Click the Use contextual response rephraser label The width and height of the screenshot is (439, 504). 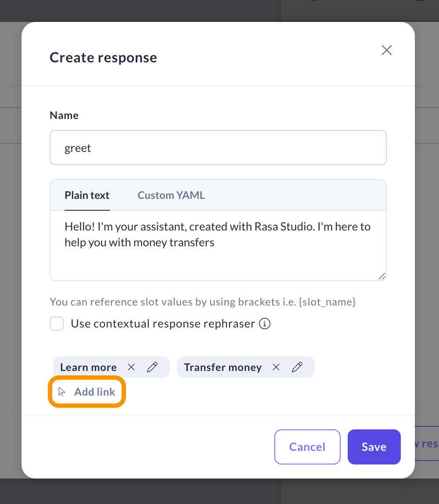click(x=163, y=324)
